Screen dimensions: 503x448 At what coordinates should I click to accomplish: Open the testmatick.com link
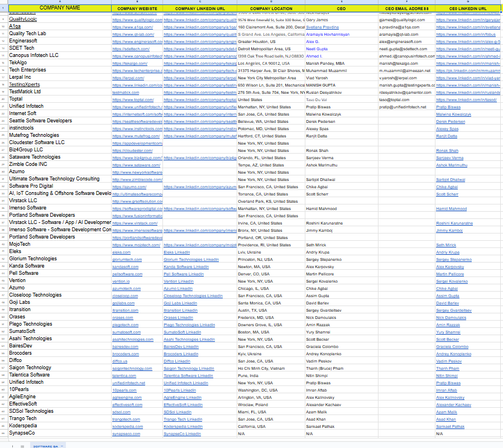[126, 92]
